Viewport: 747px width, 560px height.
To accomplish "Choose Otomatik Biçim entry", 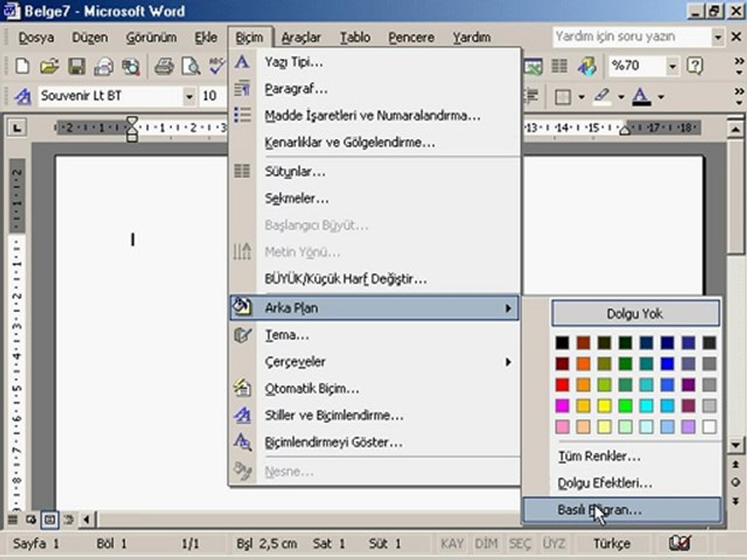I will (x=374, y=389).
